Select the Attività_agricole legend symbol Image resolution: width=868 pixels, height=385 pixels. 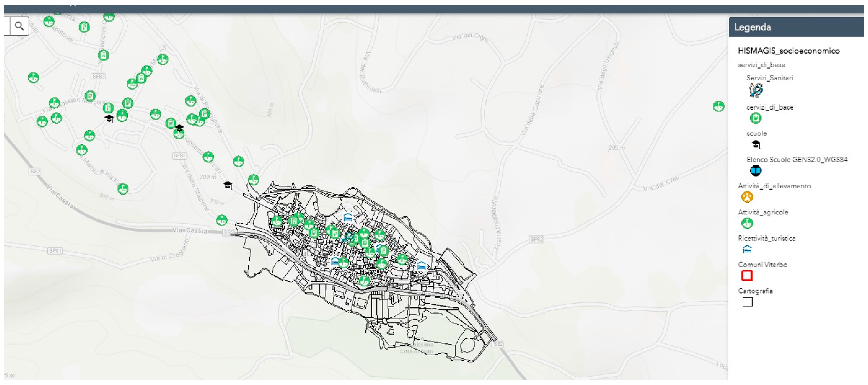[747, 223]
